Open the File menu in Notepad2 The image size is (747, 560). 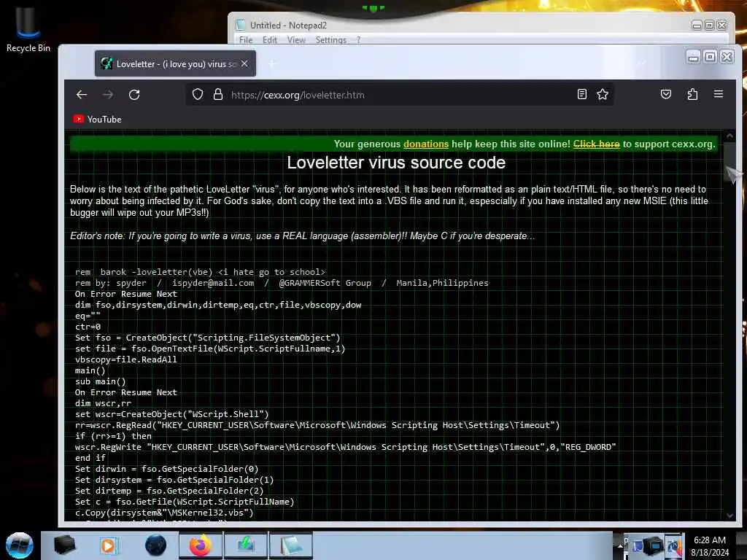coord(246,40)
